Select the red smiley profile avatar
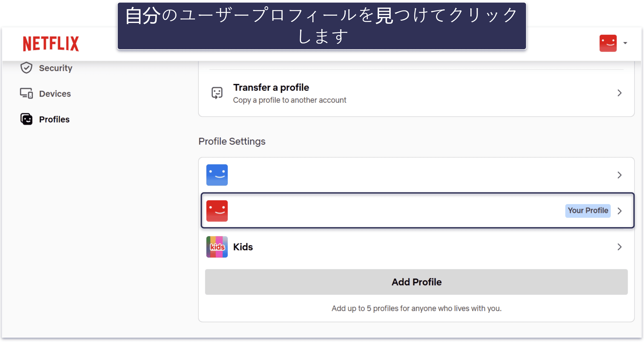644x342 pixels. pyautogui.click(x=217, y=211)
